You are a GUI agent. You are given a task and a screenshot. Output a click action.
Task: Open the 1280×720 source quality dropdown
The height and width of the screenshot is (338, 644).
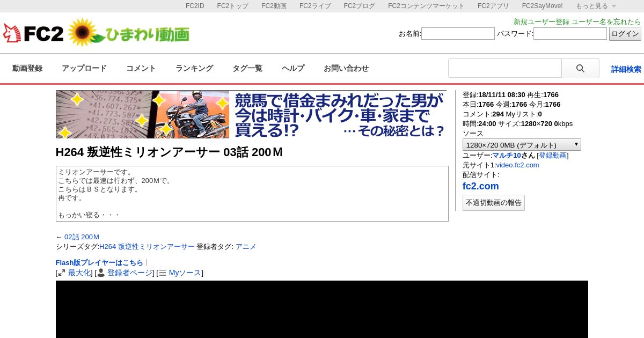tap(522, 145)
